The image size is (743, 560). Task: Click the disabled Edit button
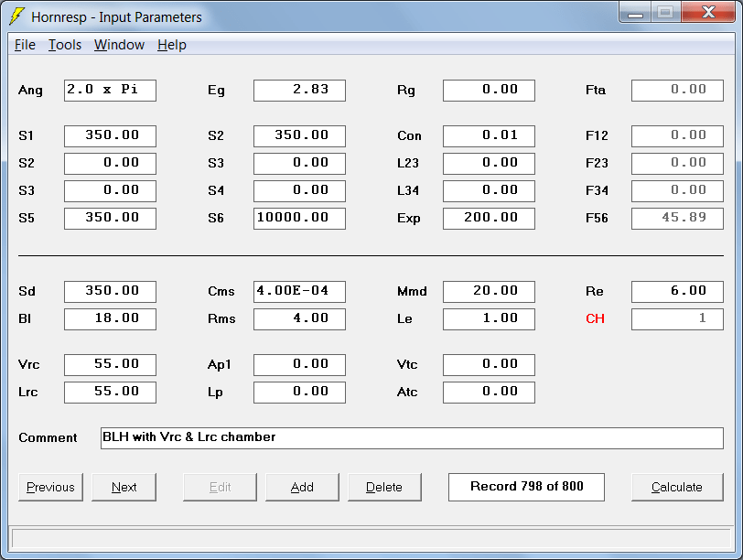[x=220, y=487]
